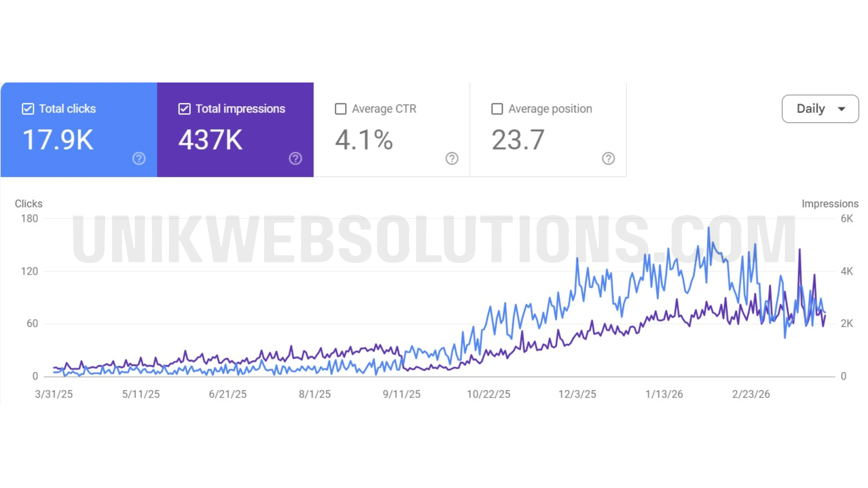The width and height of the screenshot is (868, 488).
Task: Click help icon on Average CTR card
Action: coord(452,158)
